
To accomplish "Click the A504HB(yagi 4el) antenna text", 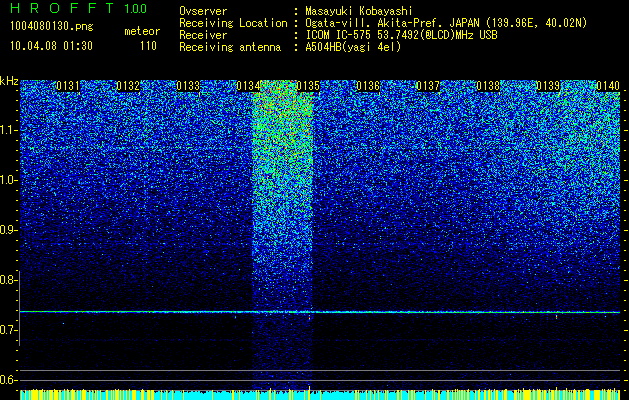I will click(x=353, y=47).
